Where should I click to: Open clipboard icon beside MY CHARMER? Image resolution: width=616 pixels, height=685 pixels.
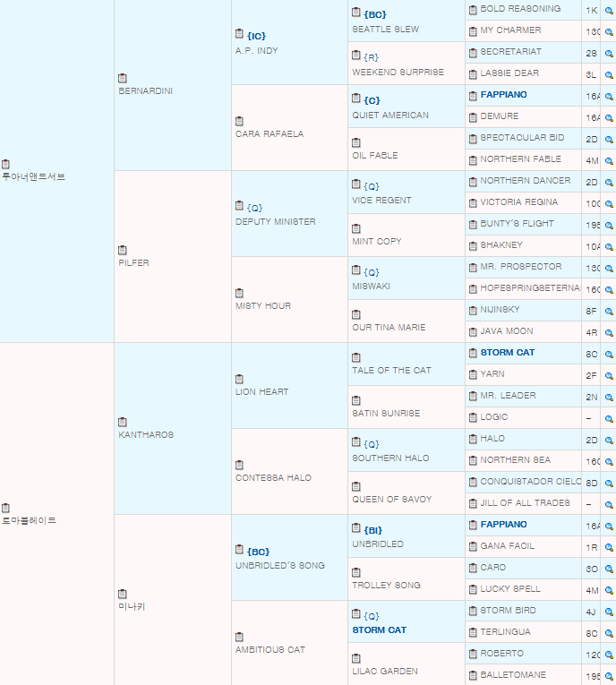(473, 31)
